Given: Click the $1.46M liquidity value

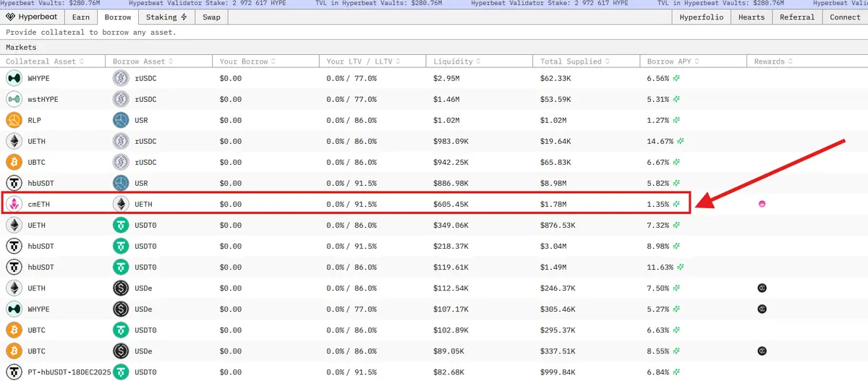Looking at the screenshot, I should point(446,99).
